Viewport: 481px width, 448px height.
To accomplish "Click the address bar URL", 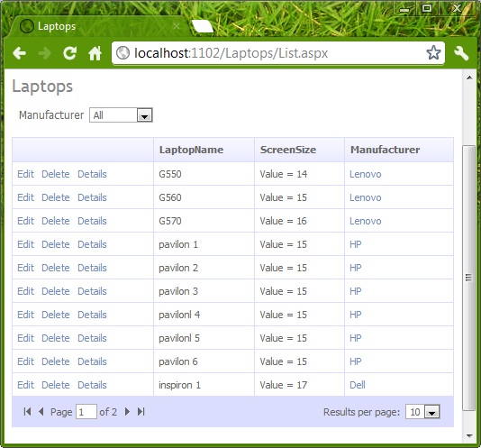I will tap(231, 53).
